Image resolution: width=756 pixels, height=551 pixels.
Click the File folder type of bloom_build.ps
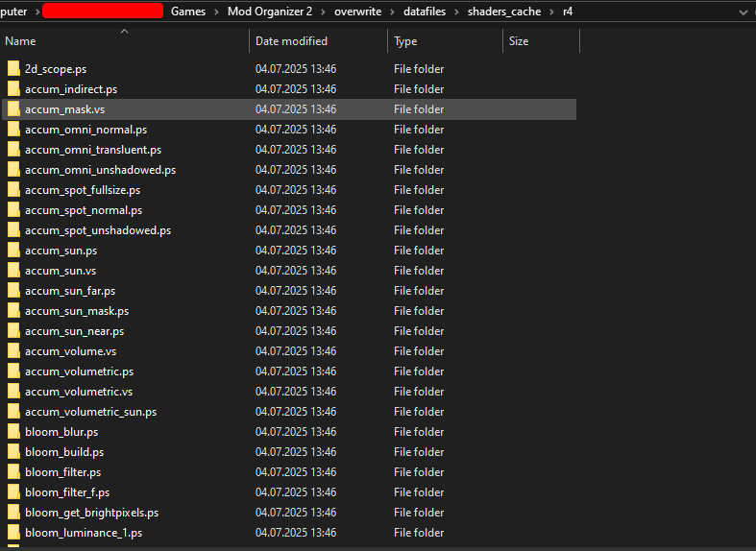click(419, 452)
